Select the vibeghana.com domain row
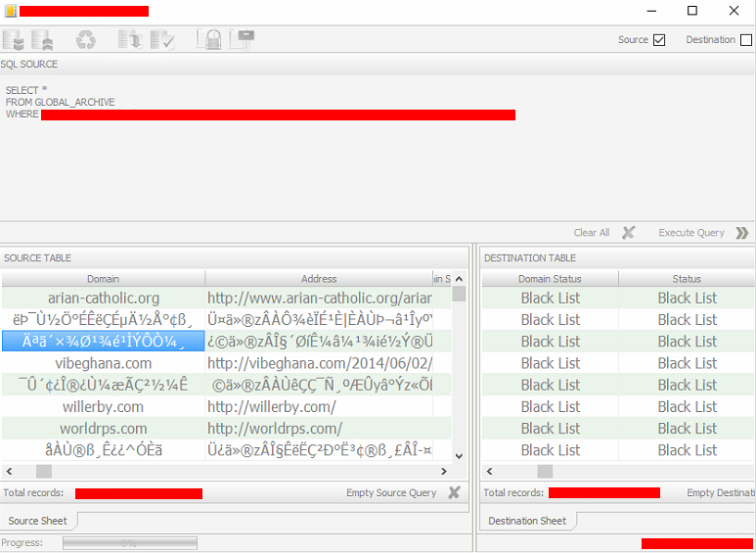Screen dimensions: 756x553 coord(103,363)
